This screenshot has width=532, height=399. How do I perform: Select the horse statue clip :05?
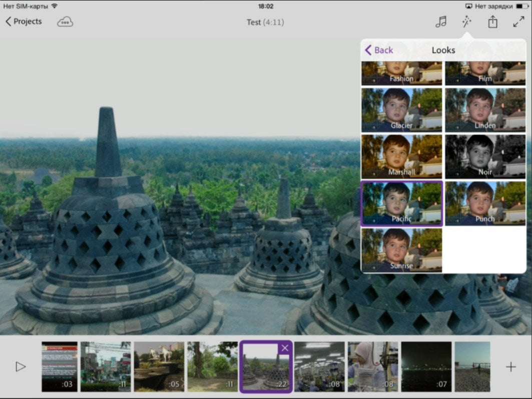tap(159, 367)
